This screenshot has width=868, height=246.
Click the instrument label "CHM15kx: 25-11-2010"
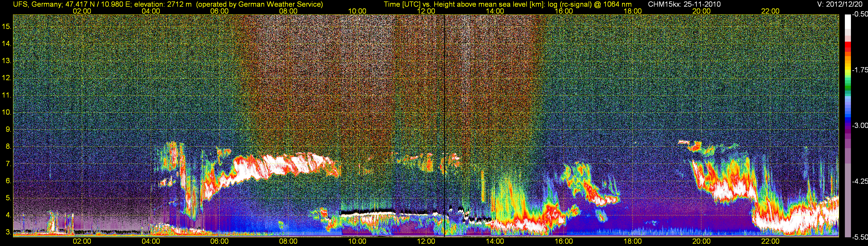[x=684, y=4]
